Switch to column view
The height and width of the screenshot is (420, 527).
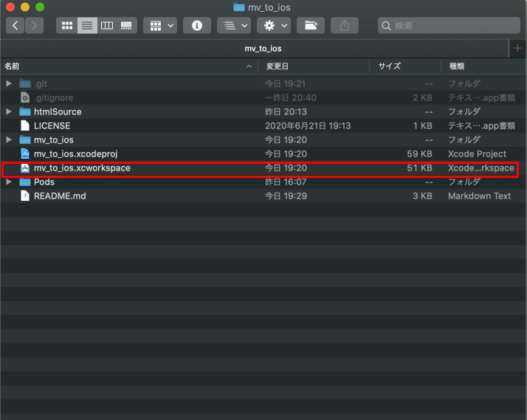[107, 26]
